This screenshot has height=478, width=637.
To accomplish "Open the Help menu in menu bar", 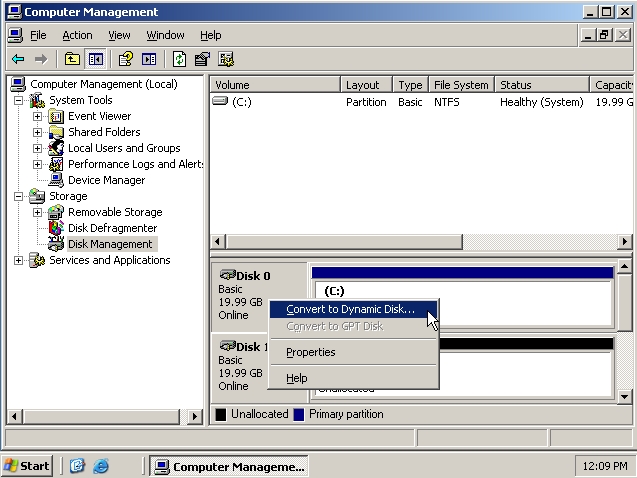I will [210, 35].
